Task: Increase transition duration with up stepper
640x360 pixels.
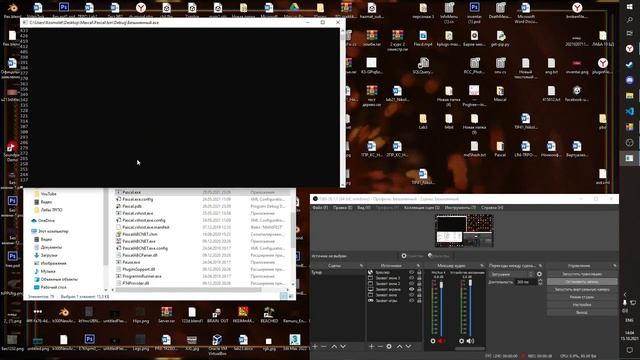Action: click(540, 280)
